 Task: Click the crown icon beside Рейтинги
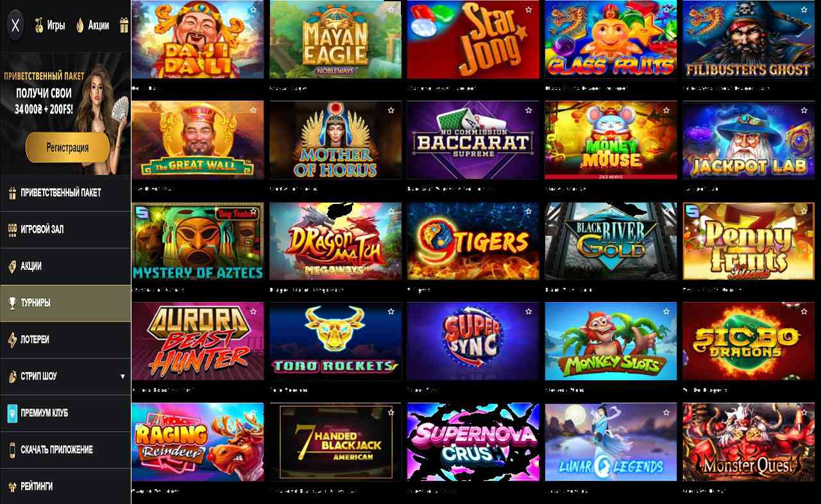[12, 487]
